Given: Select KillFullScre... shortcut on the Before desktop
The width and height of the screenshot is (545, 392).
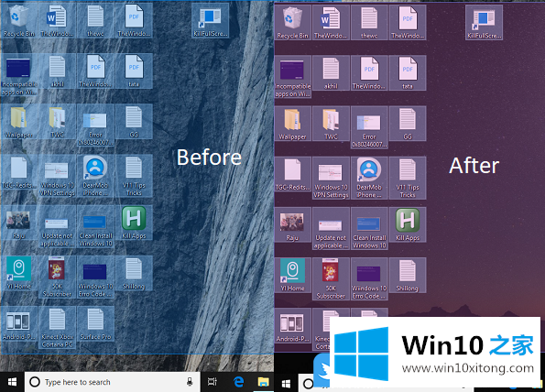Looking at the screenshot, I should click(211, 20).
